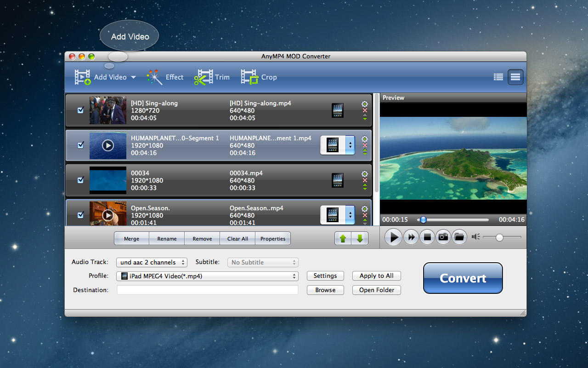Click the Apply to All button
The width and height of the screenshot is (588, 368).
[x=376, y=276]
